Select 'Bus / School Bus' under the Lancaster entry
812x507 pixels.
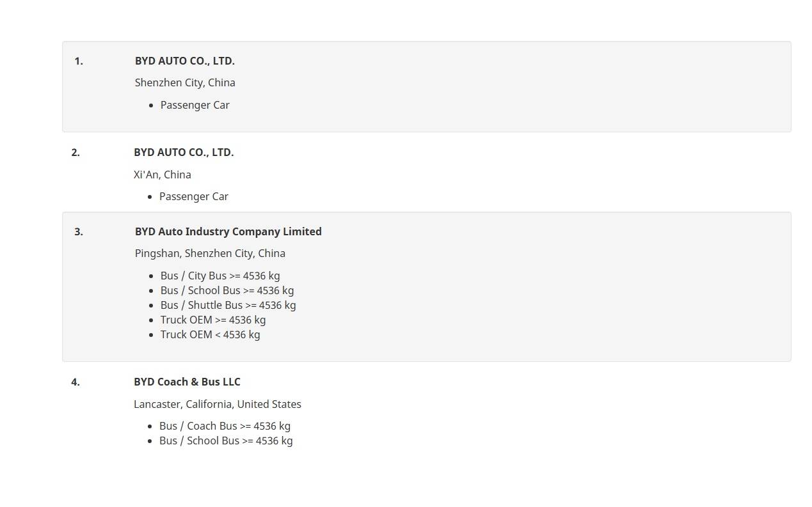coord(226,441)
